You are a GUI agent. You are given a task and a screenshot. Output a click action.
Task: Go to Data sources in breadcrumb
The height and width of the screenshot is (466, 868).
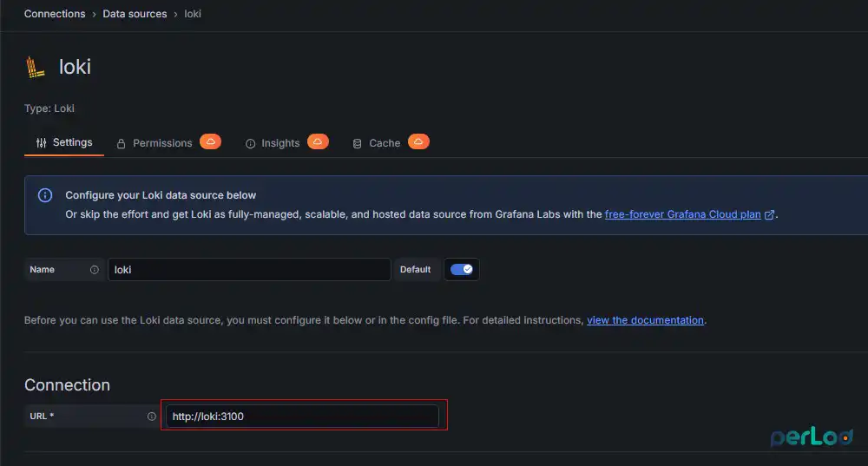point(135,14)
